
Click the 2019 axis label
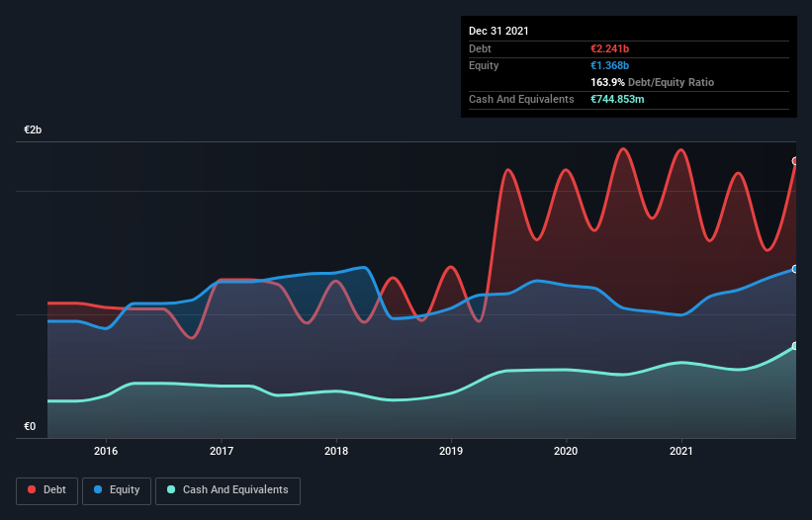[451, 451]
